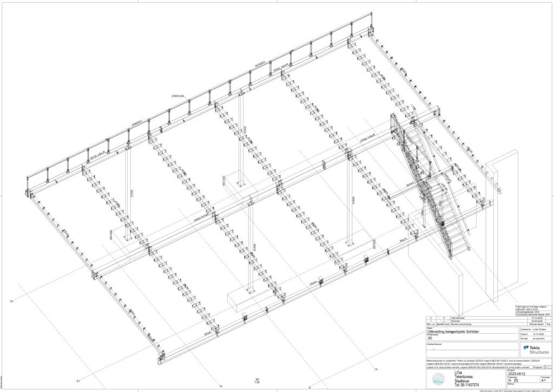Click the grid label D1

12,301
